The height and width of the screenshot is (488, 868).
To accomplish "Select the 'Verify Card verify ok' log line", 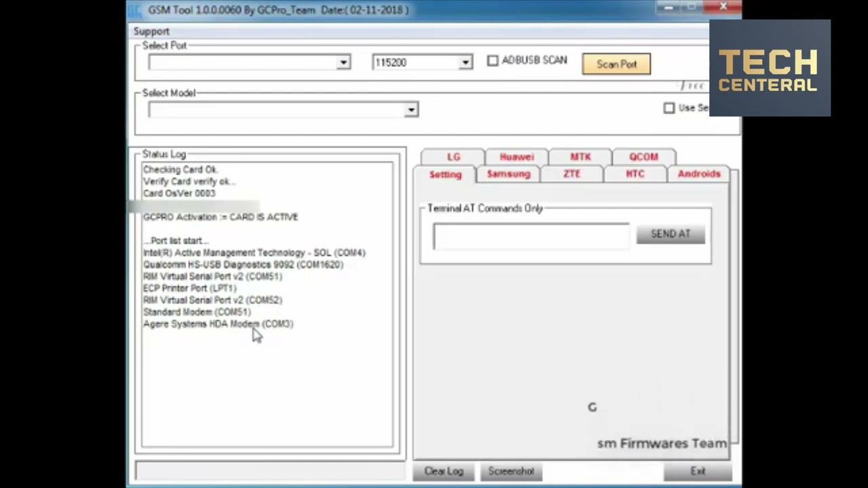I will click(189, 182).
